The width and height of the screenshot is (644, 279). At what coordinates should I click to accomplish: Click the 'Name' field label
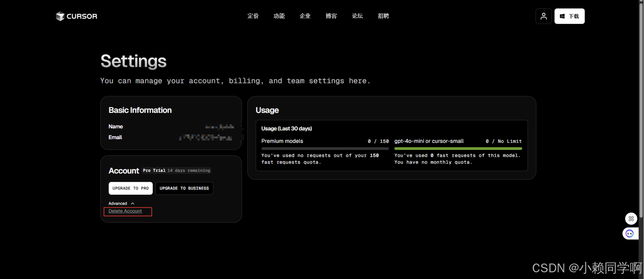pos(116,127)
